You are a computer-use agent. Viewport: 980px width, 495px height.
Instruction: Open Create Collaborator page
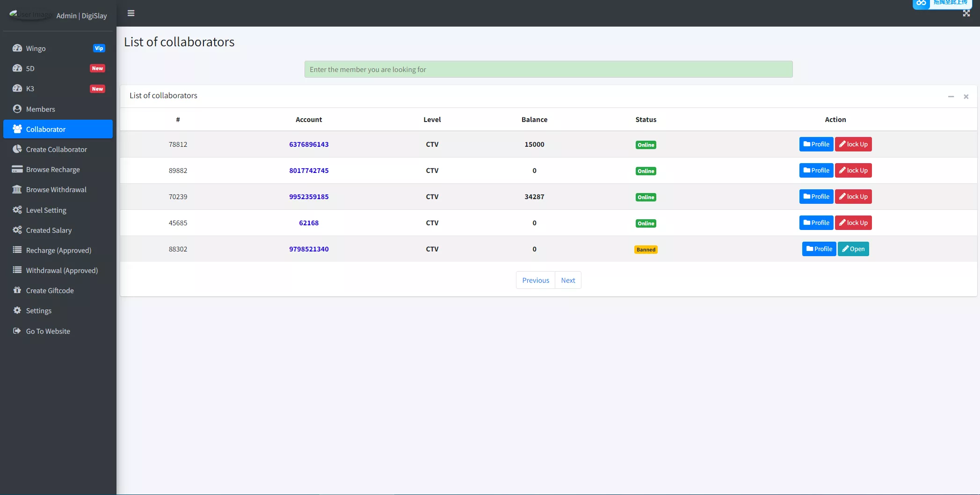point(57,149)
